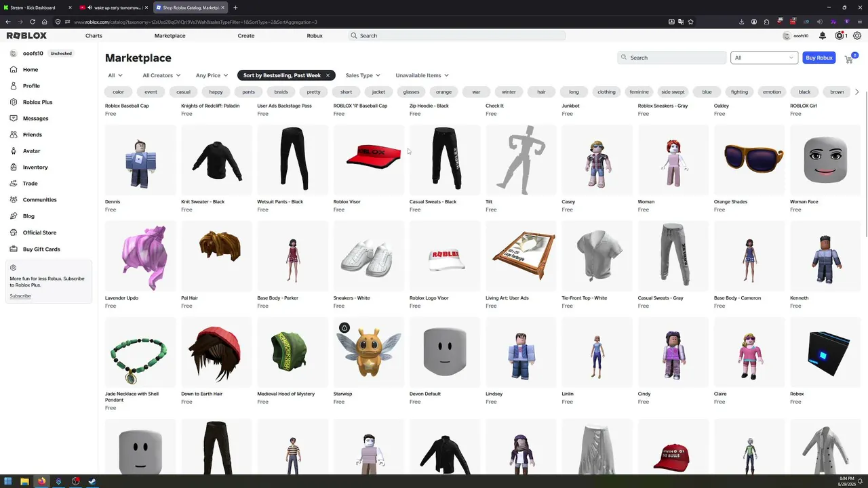868x488 pixels.
Task: Bookmark this page with the star icon
Action: pos(690,22)
